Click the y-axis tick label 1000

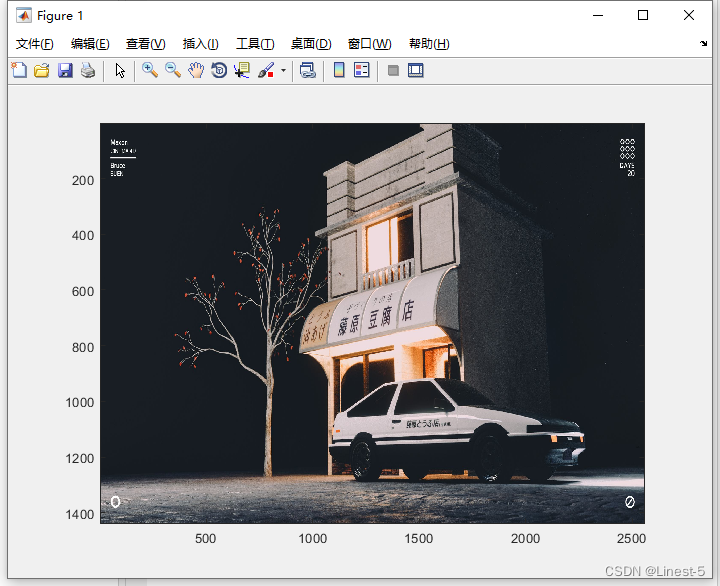[80, 403]
